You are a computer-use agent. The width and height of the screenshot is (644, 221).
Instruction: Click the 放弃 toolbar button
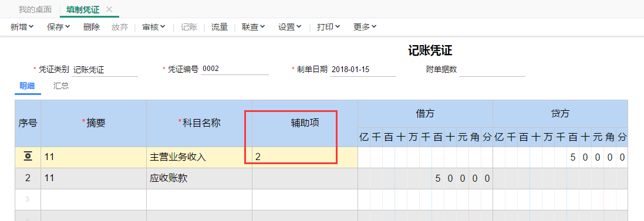120,27
